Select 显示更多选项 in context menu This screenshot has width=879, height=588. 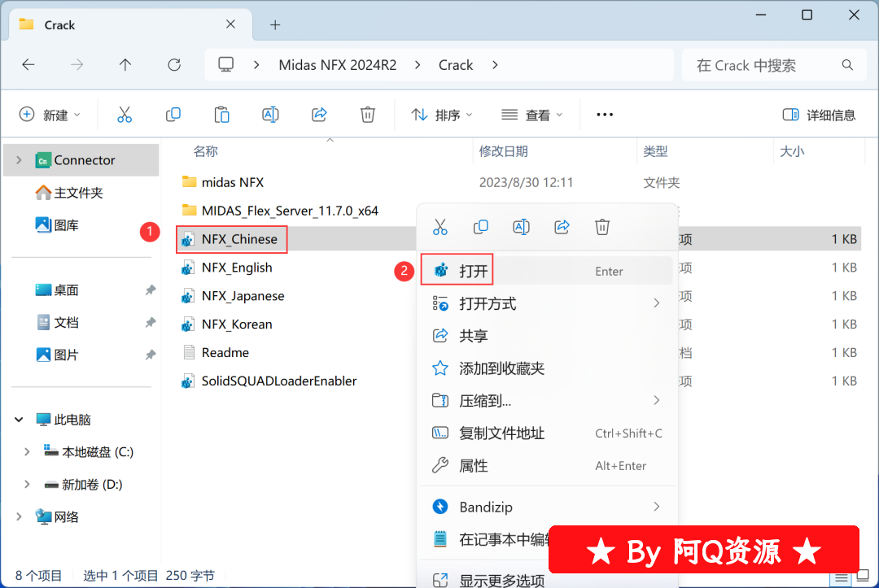pyautogui.click(x=547, y=580)
